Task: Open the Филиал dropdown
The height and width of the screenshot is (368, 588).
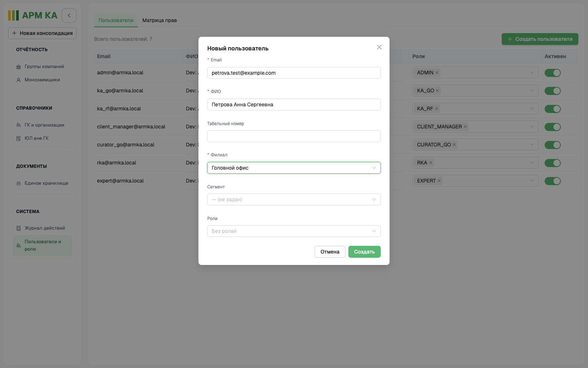Action: point(294,168)
